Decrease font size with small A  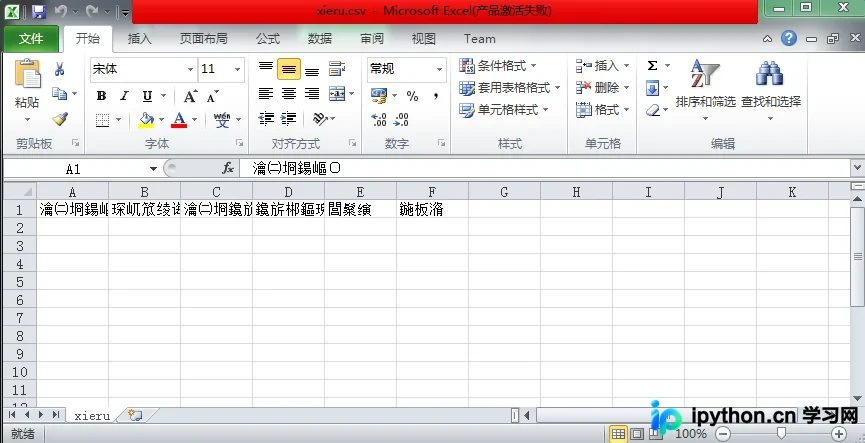coord(212,97)
